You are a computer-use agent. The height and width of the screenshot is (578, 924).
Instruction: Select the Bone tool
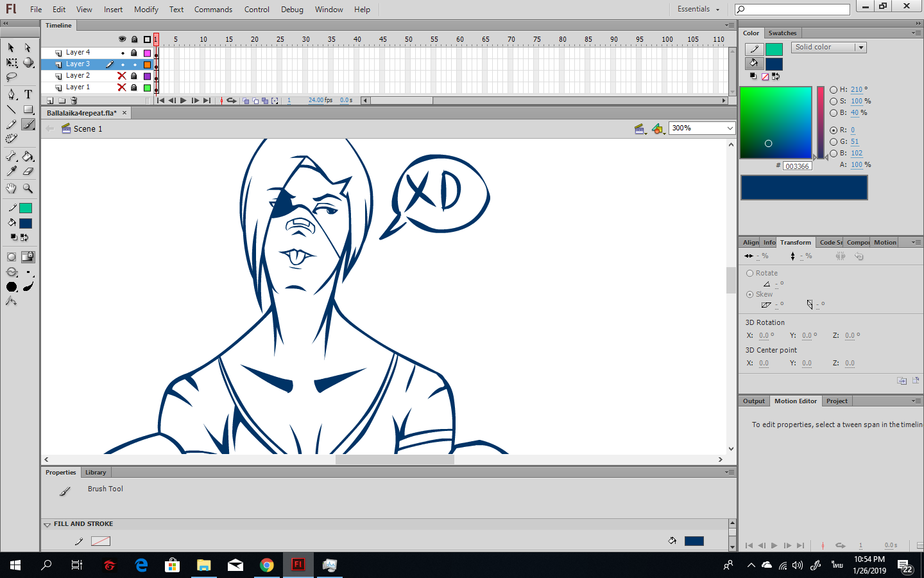click(11, 156)
